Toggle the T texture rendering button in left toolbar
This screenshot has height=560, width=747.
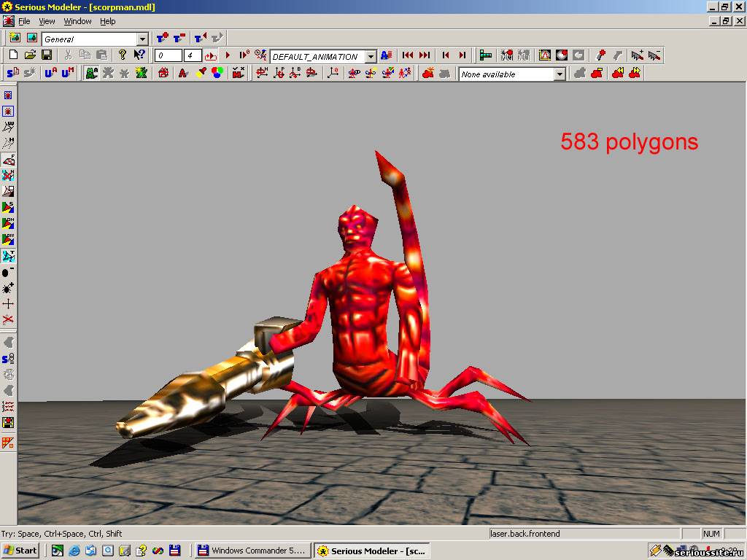point(8,256)
